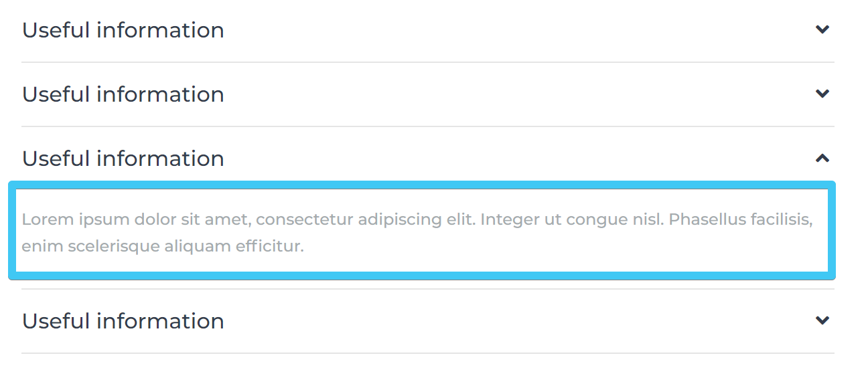The image size is (868, 392).
Task: Click the down chevron on the second row
Action: tap(822, 94)
